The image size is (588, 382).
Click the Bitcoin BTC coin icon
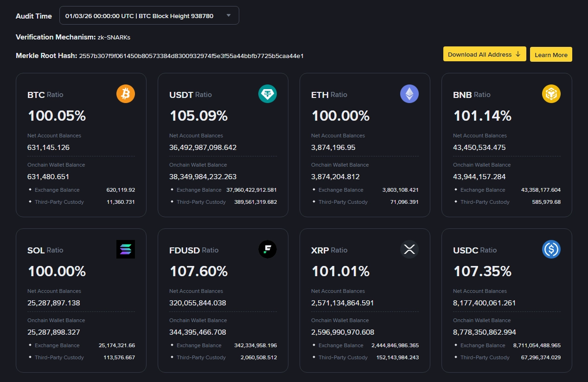click(125, 94)
